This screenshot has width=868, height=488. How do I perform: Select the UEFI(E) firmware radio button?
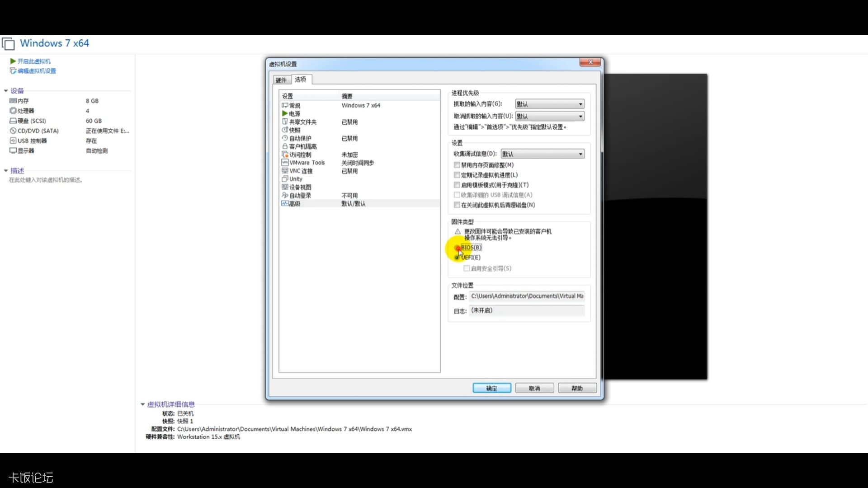click(457, 258)
